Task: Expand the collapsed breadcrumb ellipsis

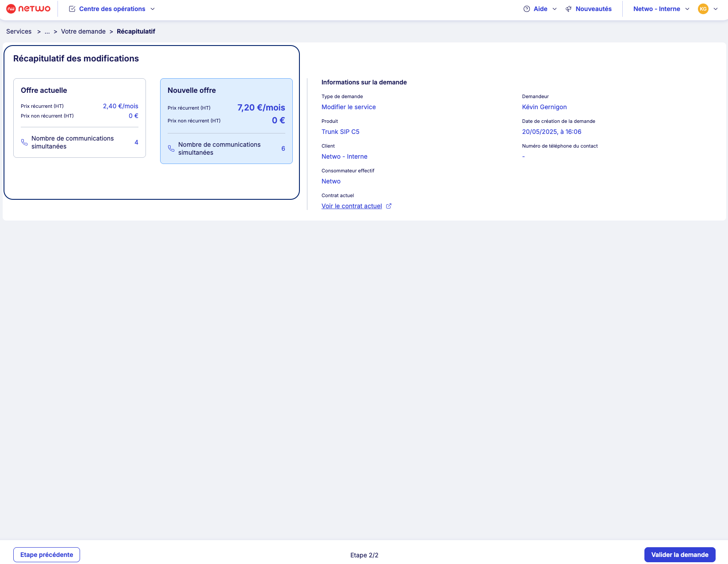Action: (47, 31)
